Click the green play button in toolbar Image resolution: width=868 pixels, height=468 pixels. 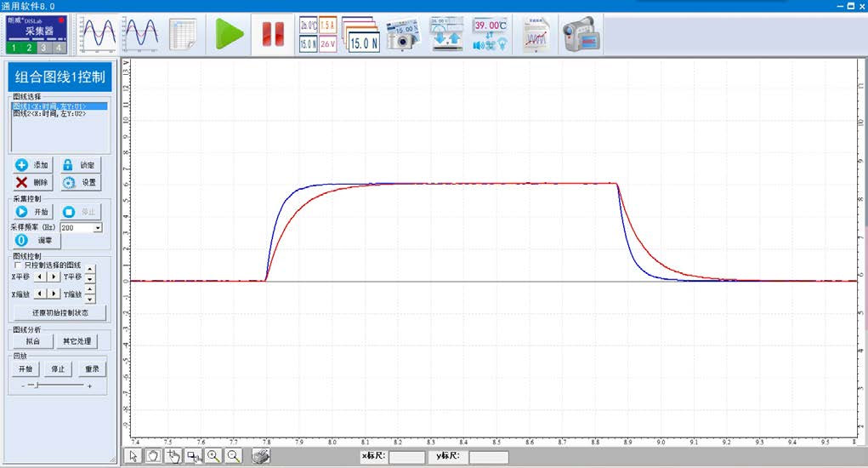(x=229, y=34)
